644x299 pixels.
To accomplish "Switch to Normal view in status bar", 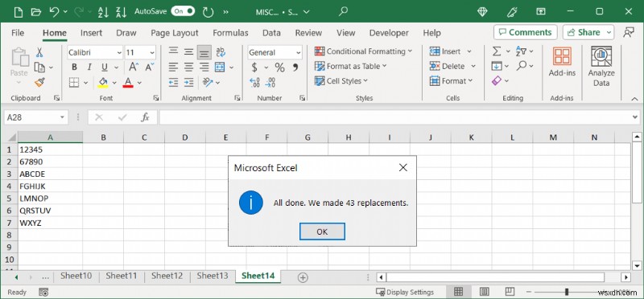I will point(458,292).
